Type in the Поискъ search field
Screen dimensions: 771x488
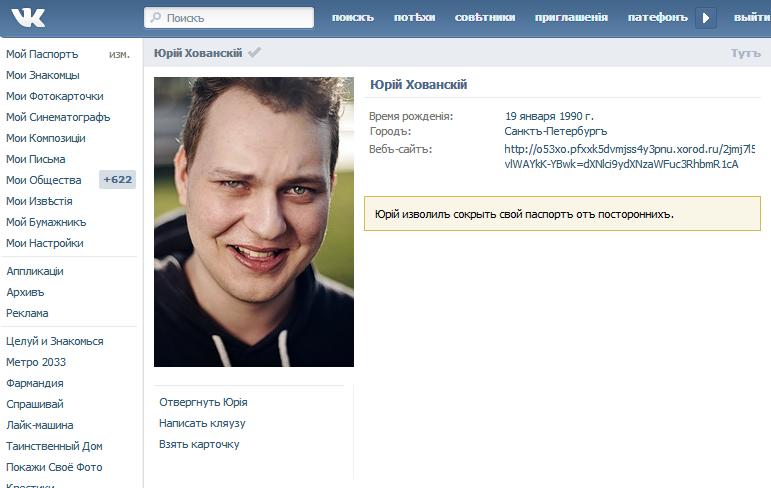pyautogui.click(x=235, y=18)
